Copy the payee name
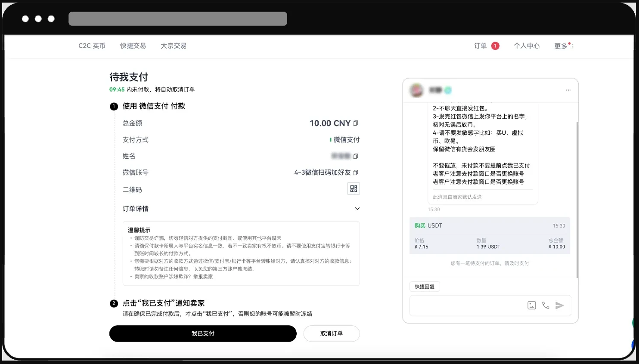The image size is (639, 364). point(356,156)
